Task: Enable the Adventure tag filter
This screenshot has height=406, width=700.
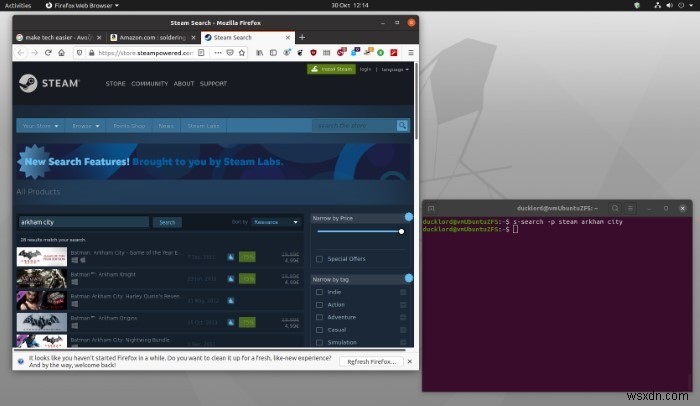Action: tap(319, 317)
